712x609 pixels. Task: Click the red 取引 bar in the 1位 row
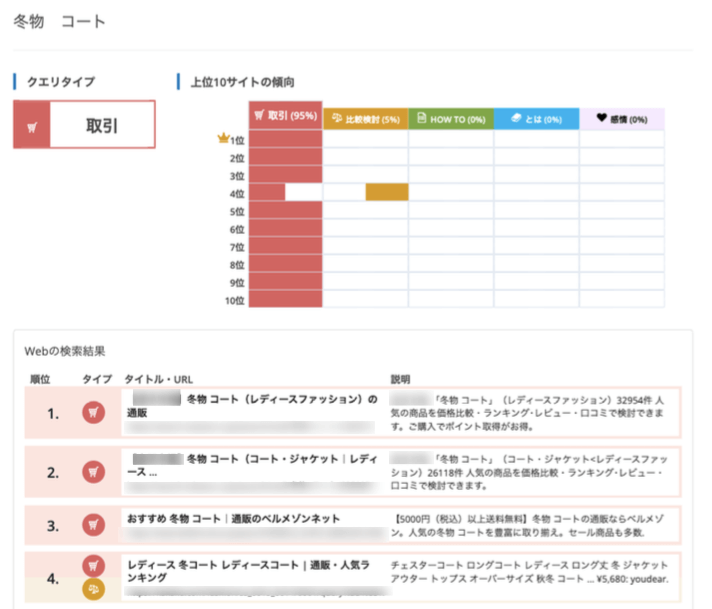286,139
